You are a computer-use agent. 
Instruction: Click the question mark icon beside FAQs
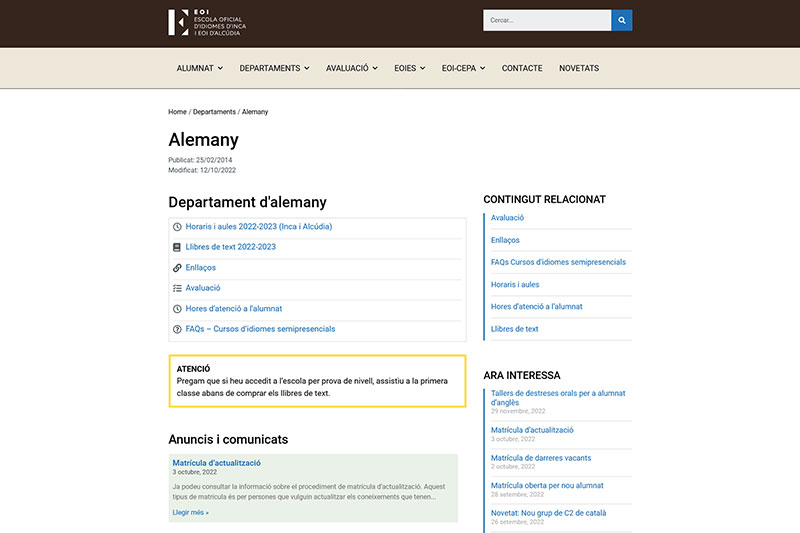point(177,329)
